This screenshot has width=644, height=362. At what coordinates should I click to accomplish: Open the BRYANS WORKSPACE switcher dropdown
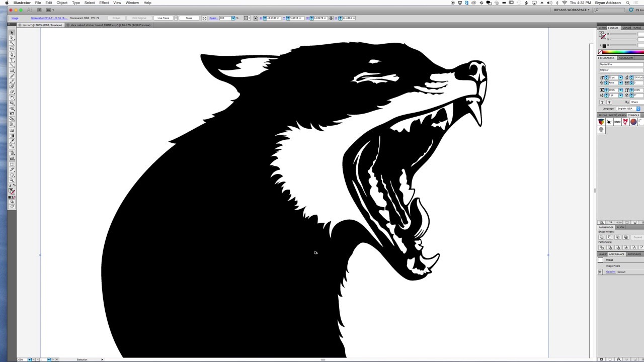point(572,10)
